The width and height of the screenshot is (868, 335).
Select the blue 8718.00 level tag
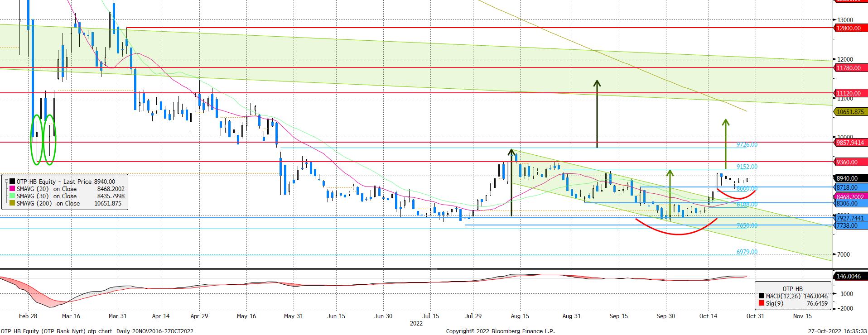pyautogui.click(x=850, y=187)
